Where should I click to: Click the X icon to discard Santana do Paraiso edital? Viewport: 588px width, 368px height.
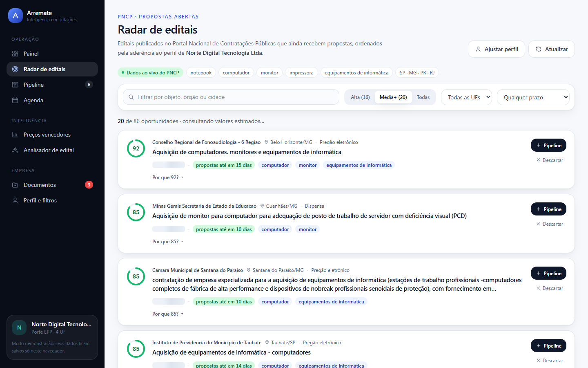(x=538, y=288)
